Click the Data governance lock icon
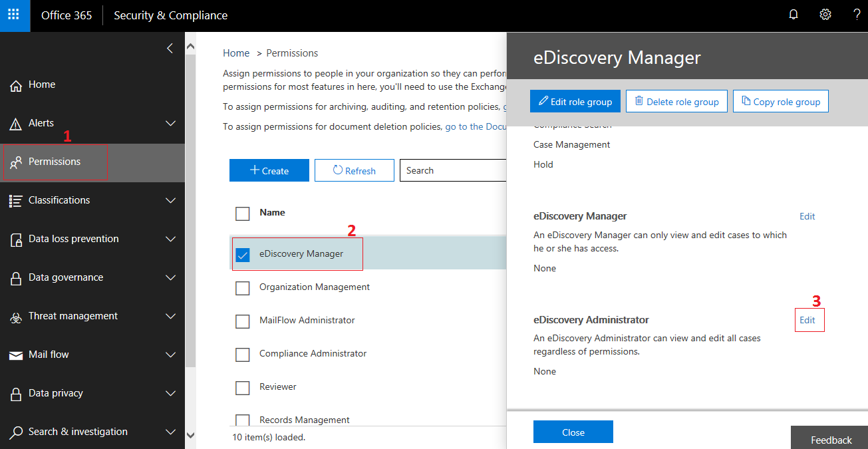 pos(16,278)
